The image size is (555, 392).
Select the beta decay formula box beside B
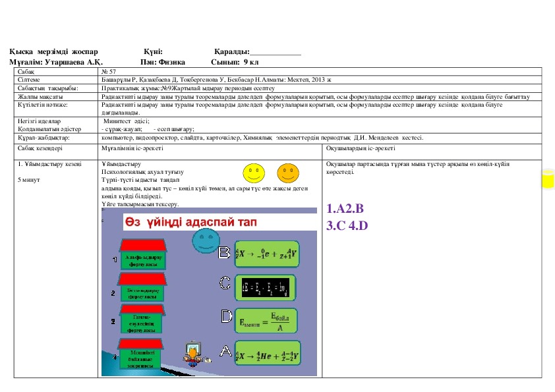coord(266,254)
